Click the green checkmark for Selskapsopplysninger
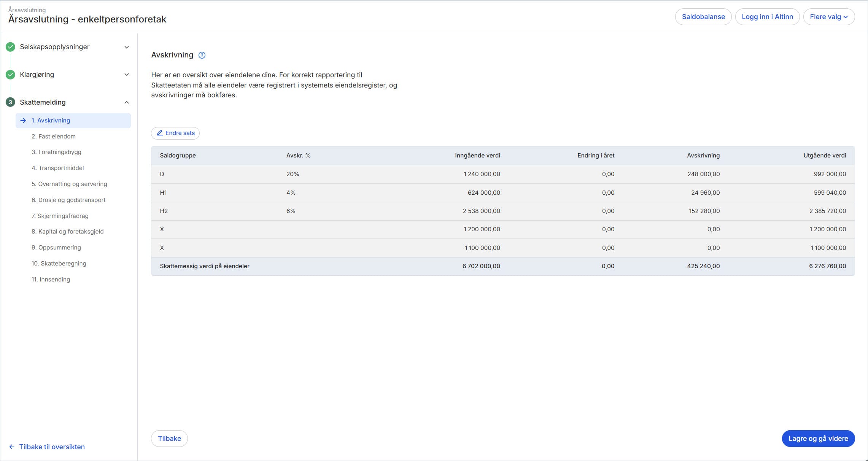Viewport: 868px width, 461px height. 10,47
